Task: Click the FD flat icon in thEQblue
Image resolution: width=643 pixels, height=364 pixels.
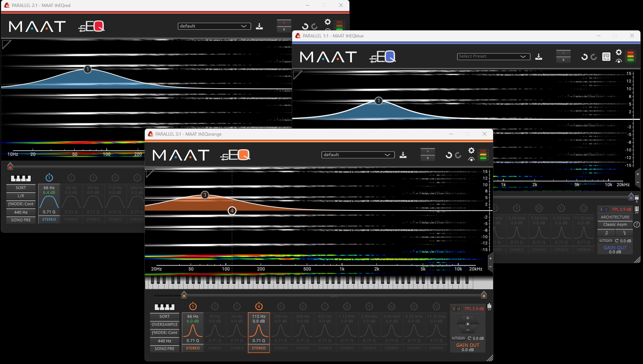Action: (x=606, y=57)
